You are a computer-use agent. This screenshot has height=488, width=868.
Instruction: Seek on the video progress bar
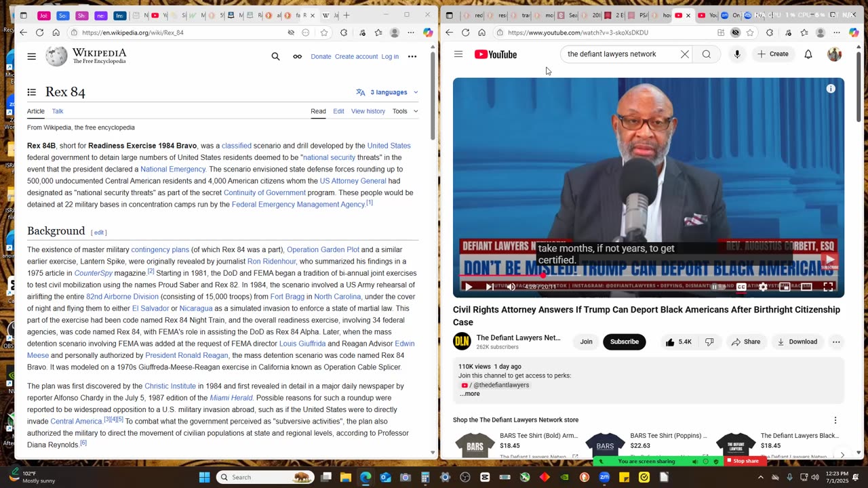tap(648, 276)
